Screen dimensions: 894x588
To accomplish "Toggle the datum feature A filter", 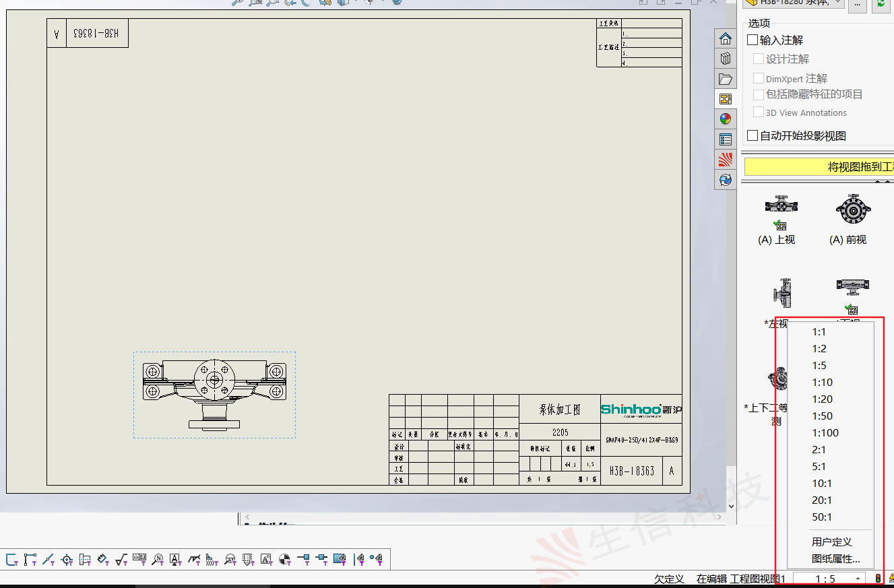I will tap(176, 558).
